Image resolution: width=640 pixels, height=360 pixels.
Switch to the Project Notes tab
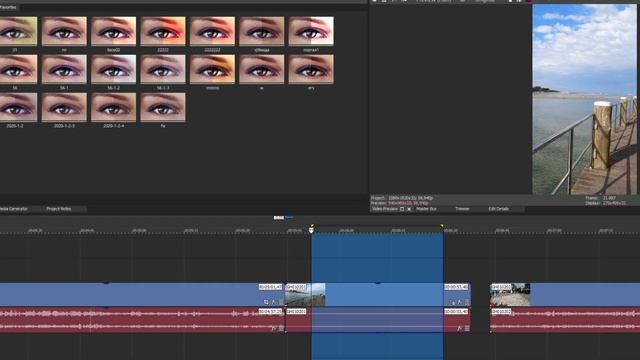(58, 209)
